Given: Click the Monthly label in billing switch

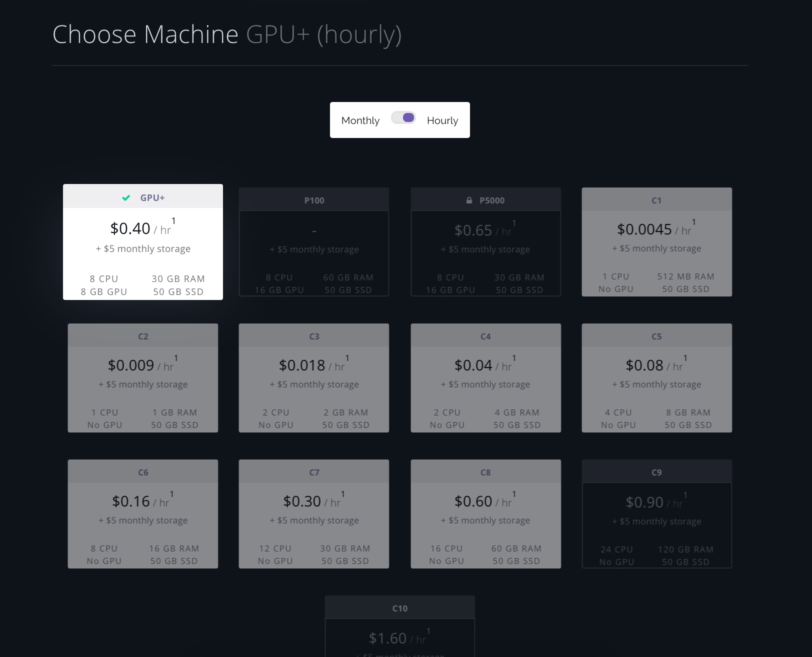Looking at the screenshot, I should [359, 120].
